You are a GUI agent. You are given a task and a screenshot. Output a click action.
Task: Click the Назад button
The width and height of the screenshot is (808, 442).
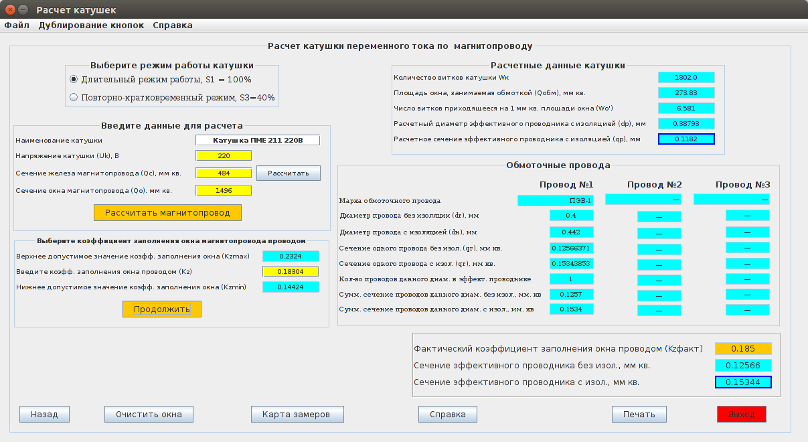[x=44, y=414]
